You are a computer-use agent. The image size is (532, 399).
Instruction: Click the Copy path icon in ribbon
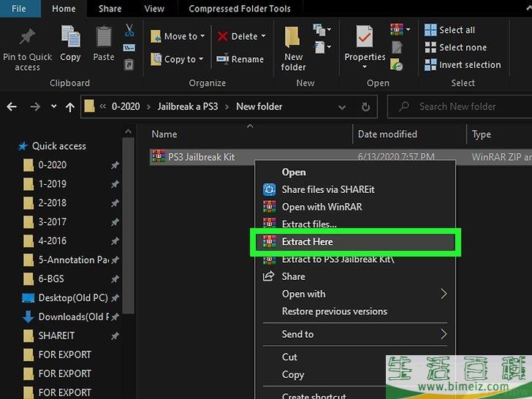pos(129,47)
